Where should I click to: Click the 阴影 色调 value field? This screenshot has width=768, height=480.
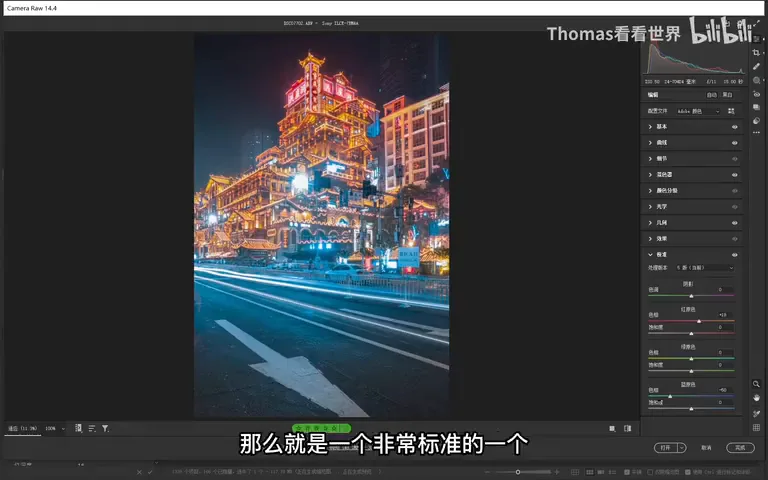click(x=723, y=289)
